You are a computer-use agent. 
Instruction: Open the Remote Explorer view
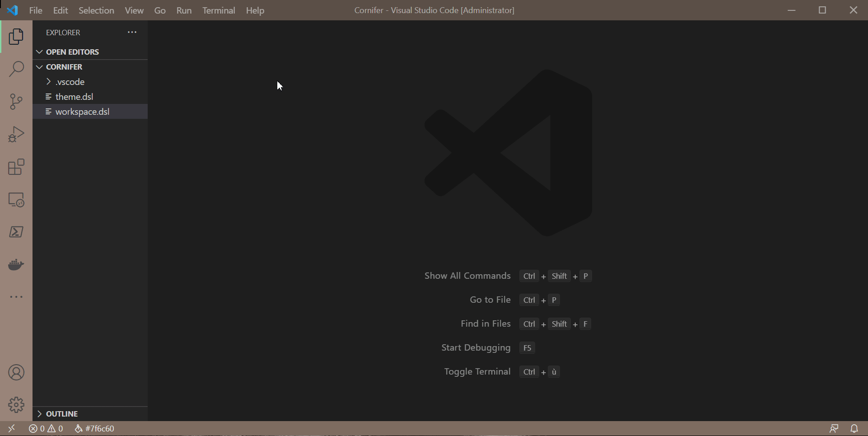tap(16, 199)
